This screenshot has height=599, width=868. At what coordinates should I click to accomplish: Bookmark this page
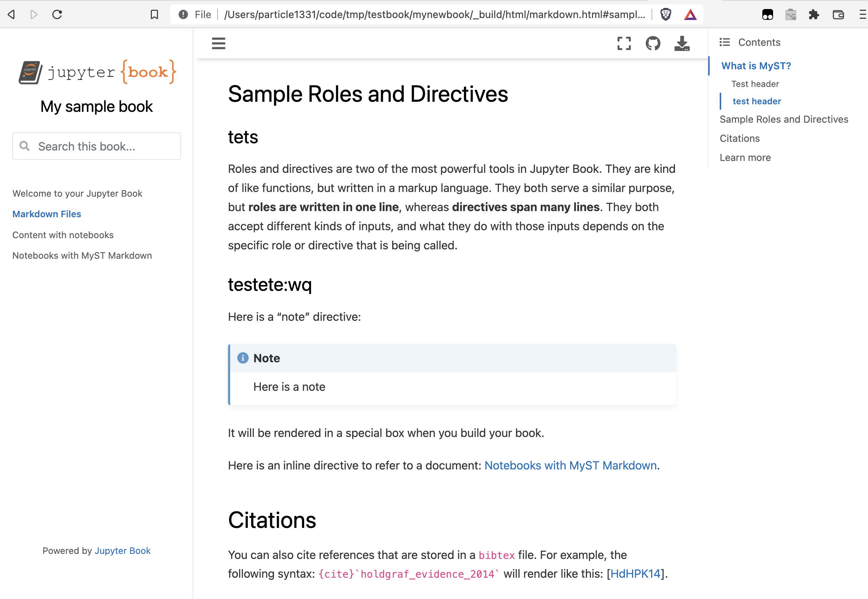point(154,15)
